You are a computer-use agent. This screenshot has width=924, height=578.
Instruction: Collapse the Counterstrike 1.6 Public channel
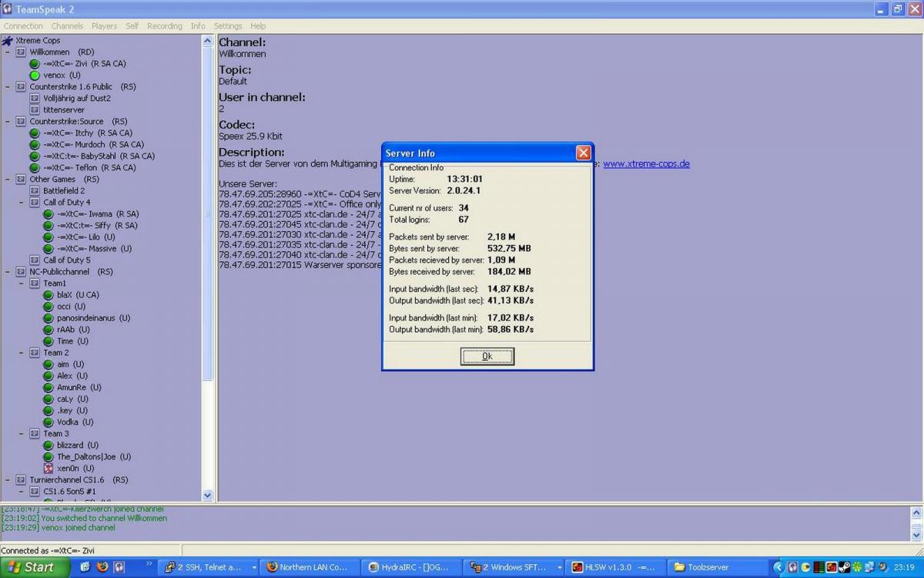point(8,86)
